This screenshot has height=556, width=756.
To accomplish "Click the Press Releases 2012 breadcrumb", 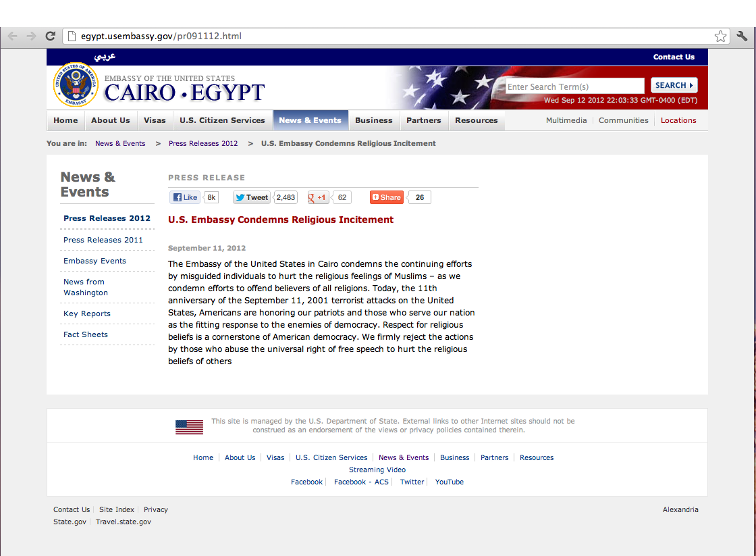I will 203,143.
